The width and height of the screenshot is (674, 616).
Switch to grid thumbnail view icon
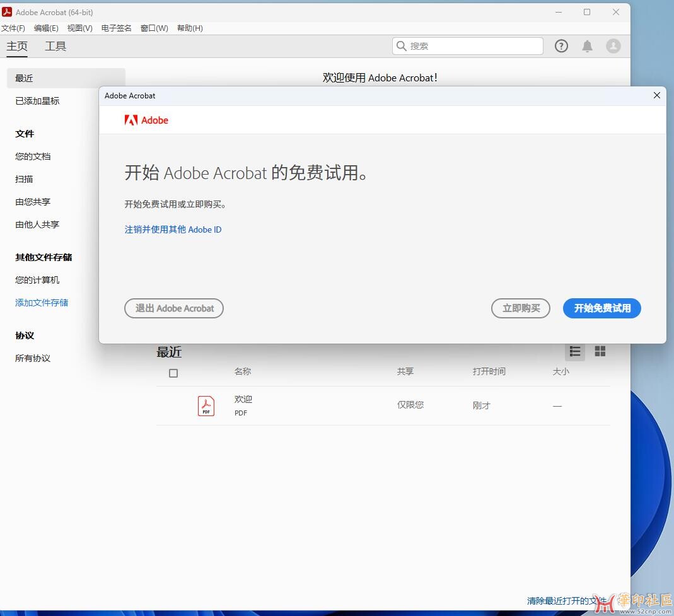point(600,352)
